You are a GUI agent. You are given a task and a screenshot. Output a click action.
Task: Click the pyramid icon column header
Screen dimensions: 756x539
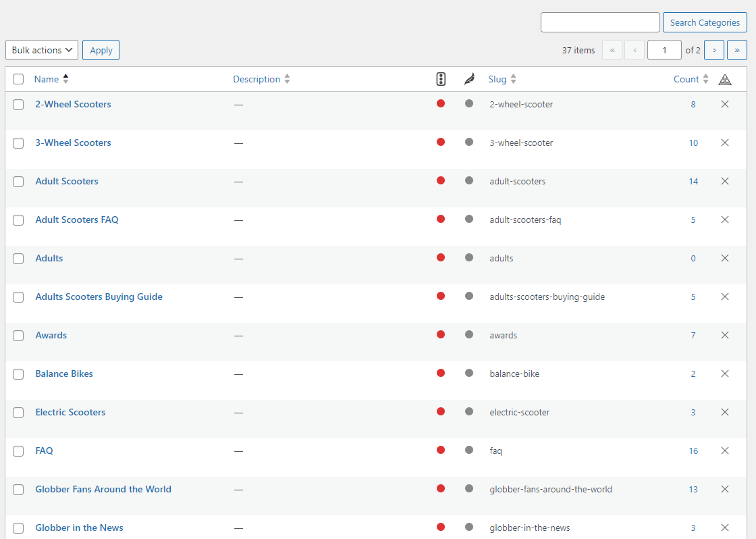click(725, 80)
